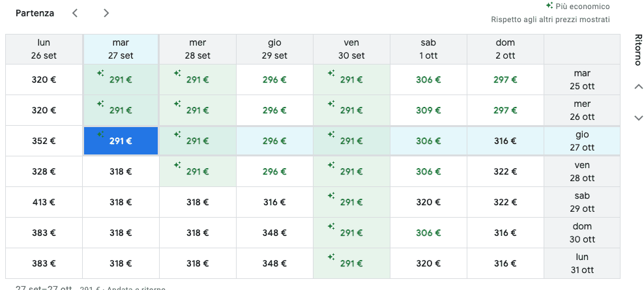Click the Più economico sparkle legend icon
This screenshot has width=644, height=290.
[x=549, y=6]
